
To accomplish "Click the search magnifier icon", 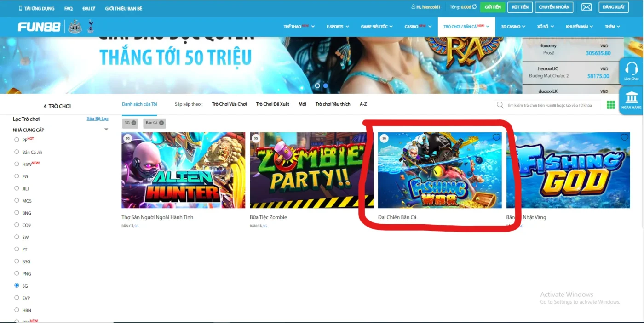I will coord(500,105).
